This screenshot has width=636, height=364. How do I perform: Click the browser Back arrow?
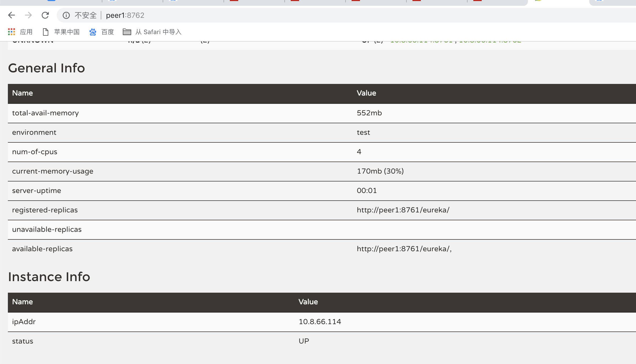12,15
